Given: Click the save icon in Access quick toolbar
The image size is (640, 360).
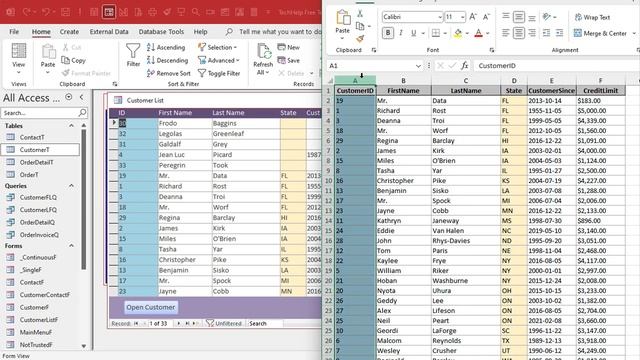Looking at the screenshot, I should click(x=65, y=12).
